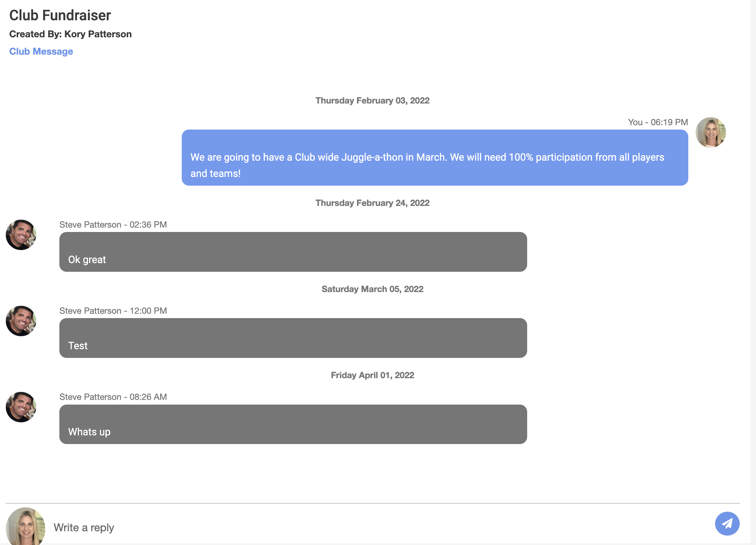Click the send reply paper plane icon
This screenshot has height=545, width=756.
click(x=727, y=524)
